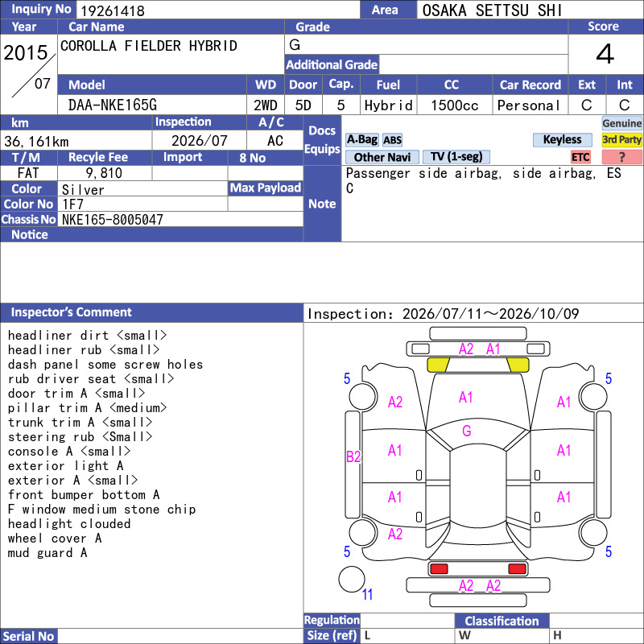The image size is (644, 644).
Task: Click the Hybrid fuel value
Action: [389, 105]
